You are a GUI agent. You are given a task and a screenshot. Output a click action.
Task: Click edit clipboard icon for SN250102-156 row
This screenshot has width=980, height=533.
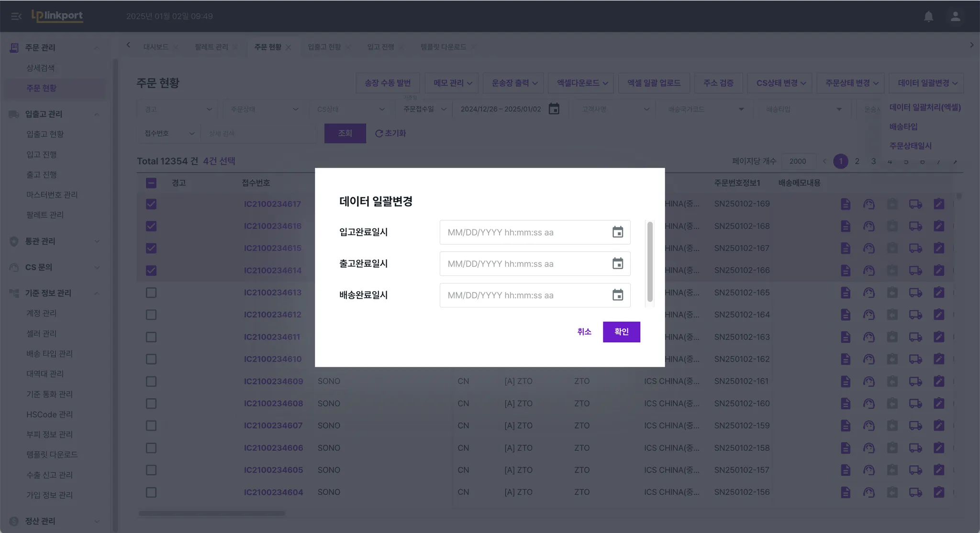point(939,492)
